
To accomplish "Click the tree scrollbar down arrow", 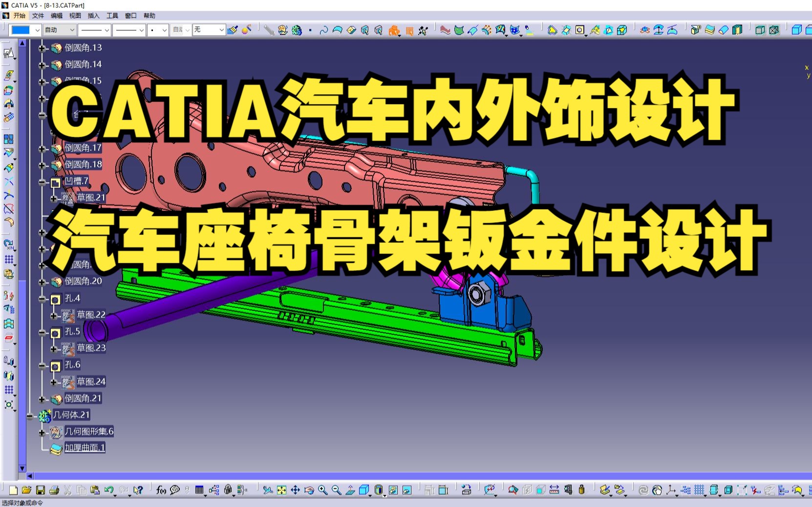I will tap(22, 468).
